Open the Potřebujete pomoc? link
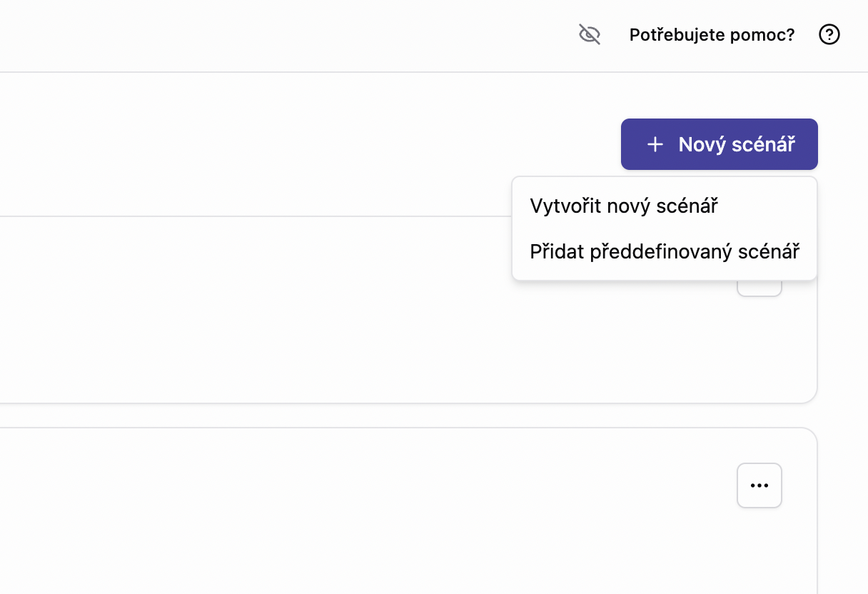Screen dimensions: 868x594 pos(711,34)
